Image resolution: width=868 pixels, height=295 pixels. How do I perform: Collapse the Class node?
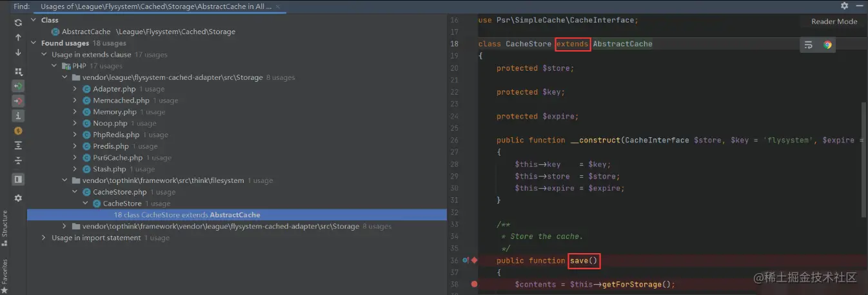tap(34, 20)
